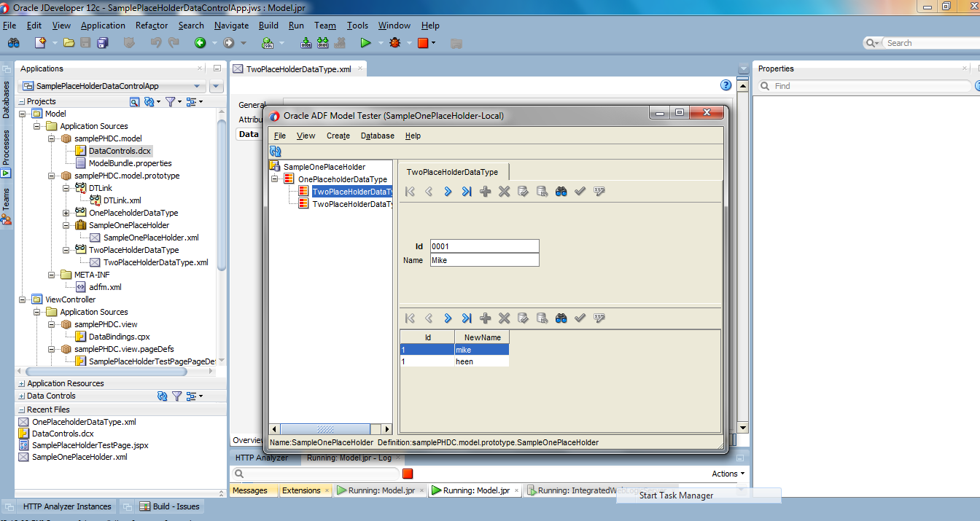
Task: Click the validate checkmark in upper tester toolbar
Action: (580, 192)
